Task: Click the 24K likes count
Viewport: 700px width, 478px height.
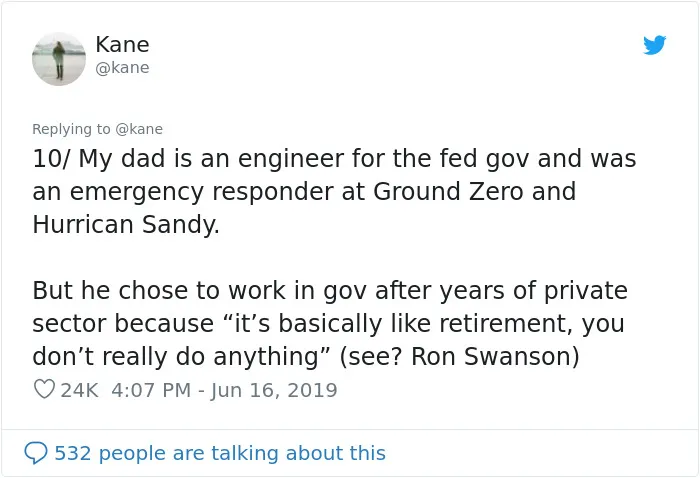Action: pos(79,390)
